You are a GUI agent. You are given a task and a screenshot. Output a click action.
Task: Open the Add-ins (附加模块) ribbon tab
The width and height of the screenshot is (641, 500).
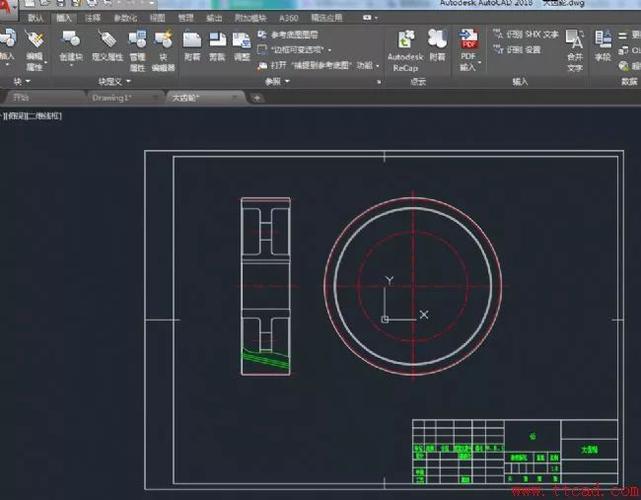pyautogui.click(x=250, y=18)
